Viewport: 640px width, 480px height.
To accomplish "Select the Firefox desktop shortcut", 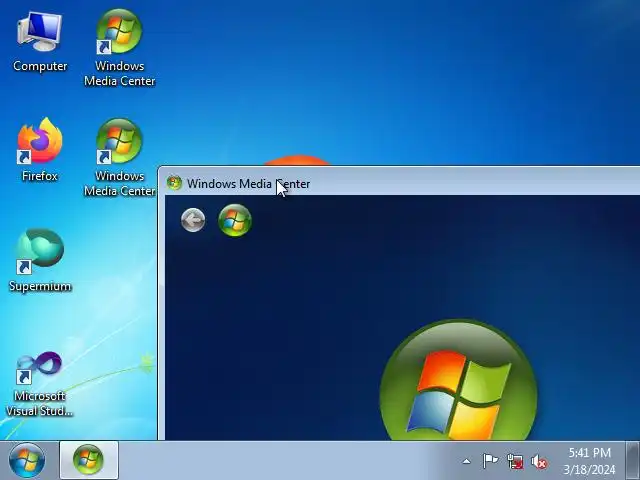I will click(40, 150).
